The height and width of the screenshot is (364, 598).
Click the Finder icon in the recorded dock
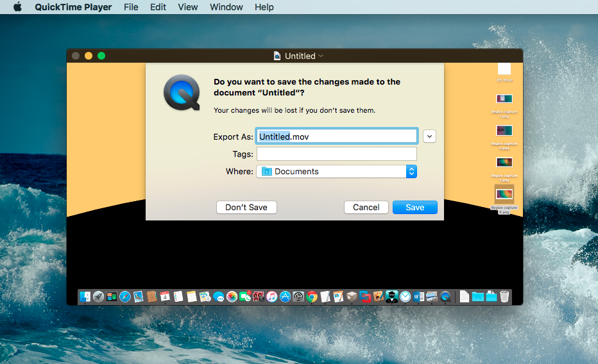(85, 297)
